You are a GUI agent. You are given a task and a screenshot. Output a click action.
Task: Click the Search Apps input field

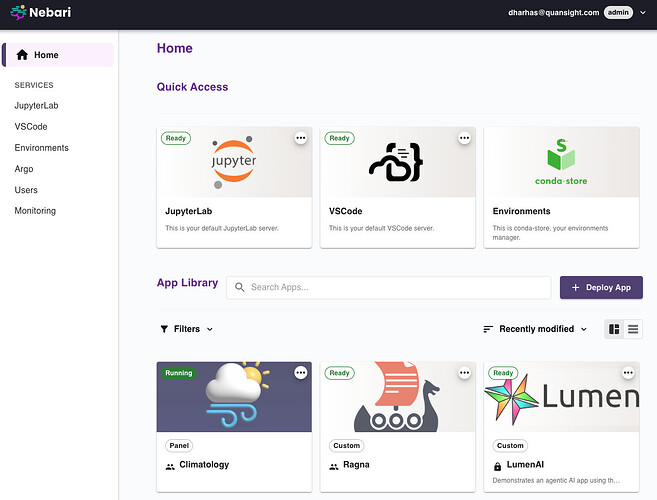coord(388,288)
